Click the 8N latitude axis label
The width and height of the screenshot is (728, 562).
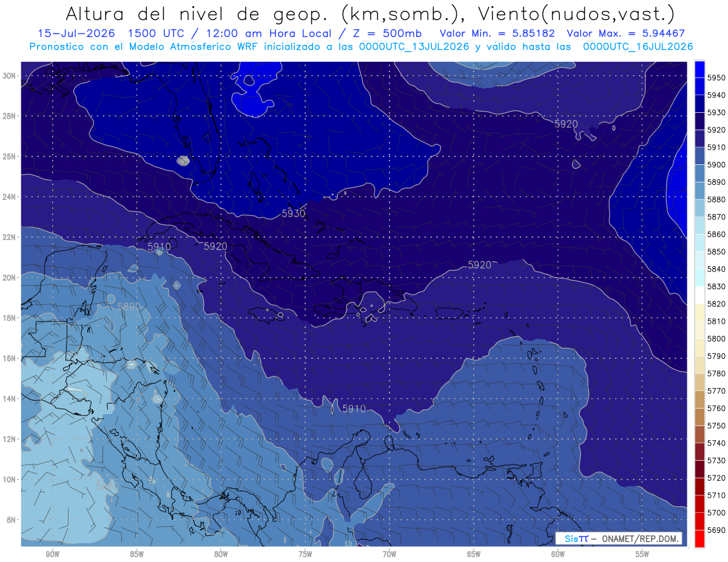[x=12, y=520]
